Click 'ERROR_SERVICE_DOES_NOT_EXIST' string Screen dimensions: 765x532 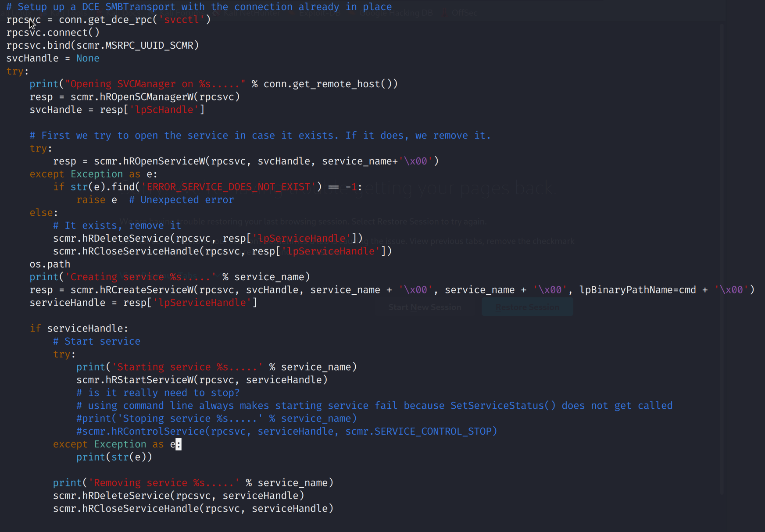[x=228, y=187]
